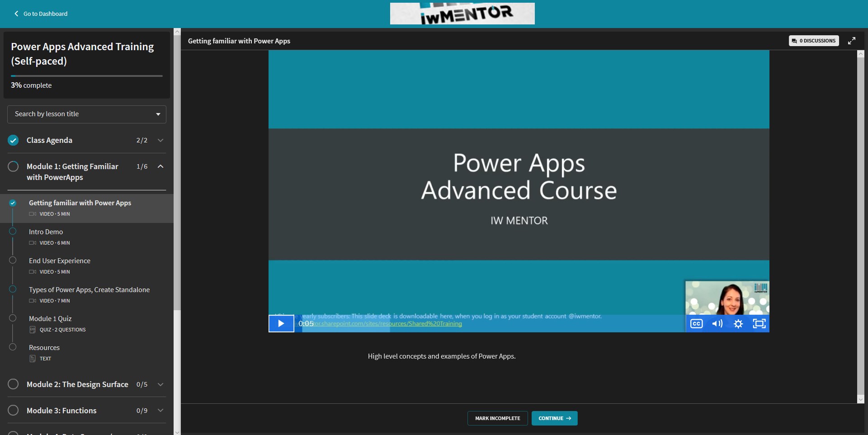This screenshot has width=868, height=435.
Task: Open Getting familiar with Power Apps lesson
Action: tap(87, 208)
